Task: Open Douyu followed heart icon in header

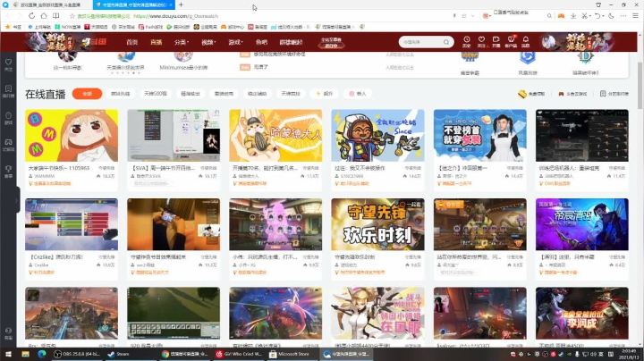Action: [x=481, y=41]
